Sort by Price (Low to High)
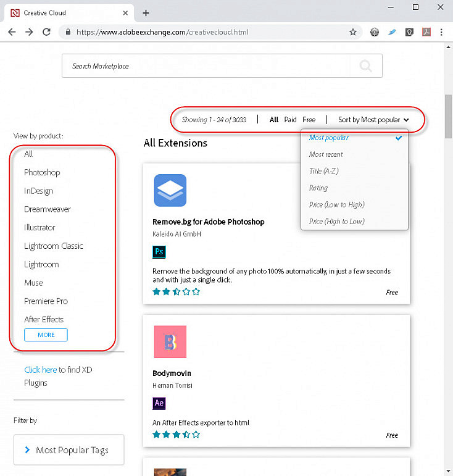This screenshot has width=453, height=476. coord(337,204)
